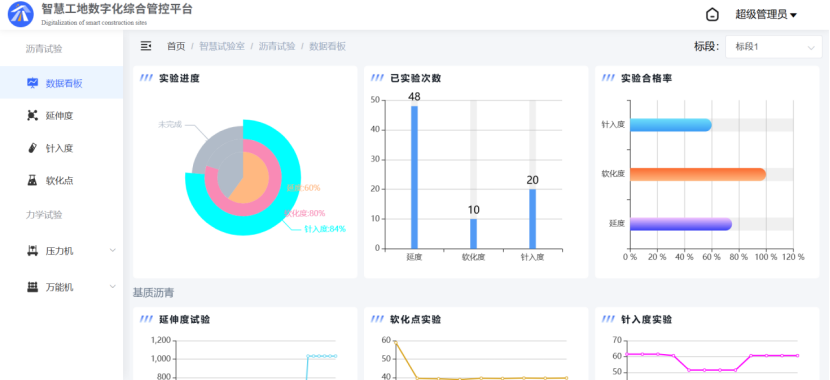
Task: Click the blue 针入度 pass-rate bar
Action: pos(671,125)
